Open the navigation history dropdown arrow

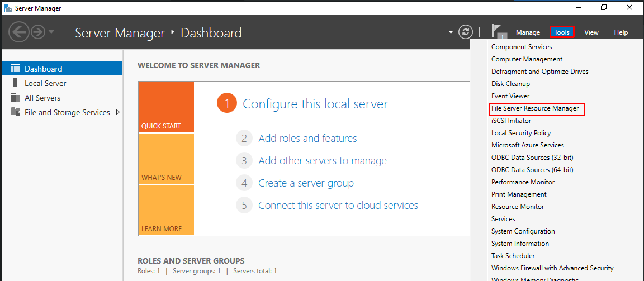click(51, 32)
